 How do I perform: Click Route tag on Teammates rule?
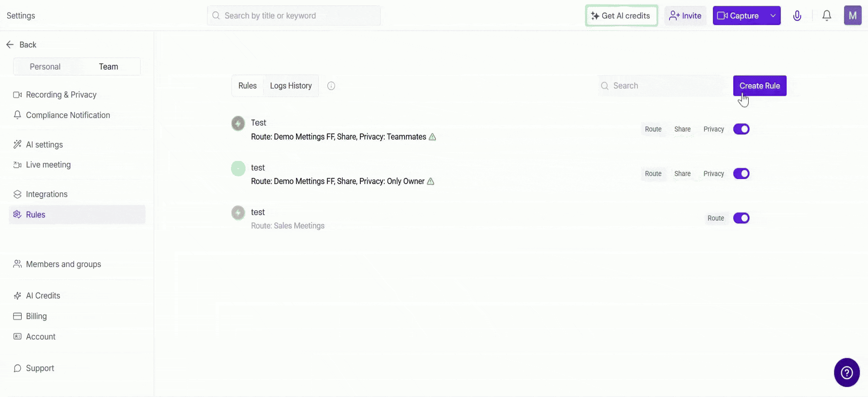point(653,129)
